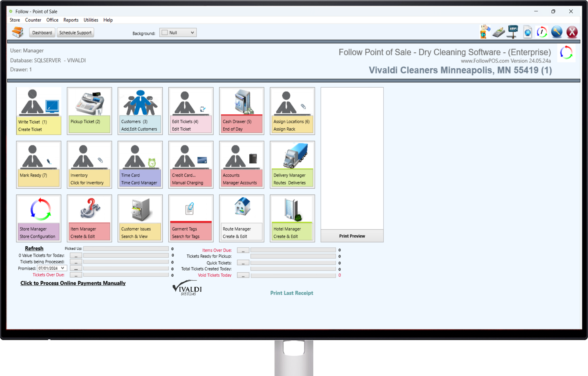This screenshot has height=376, width=588.
Task: Open the Help menu
Action: [108, 20]
